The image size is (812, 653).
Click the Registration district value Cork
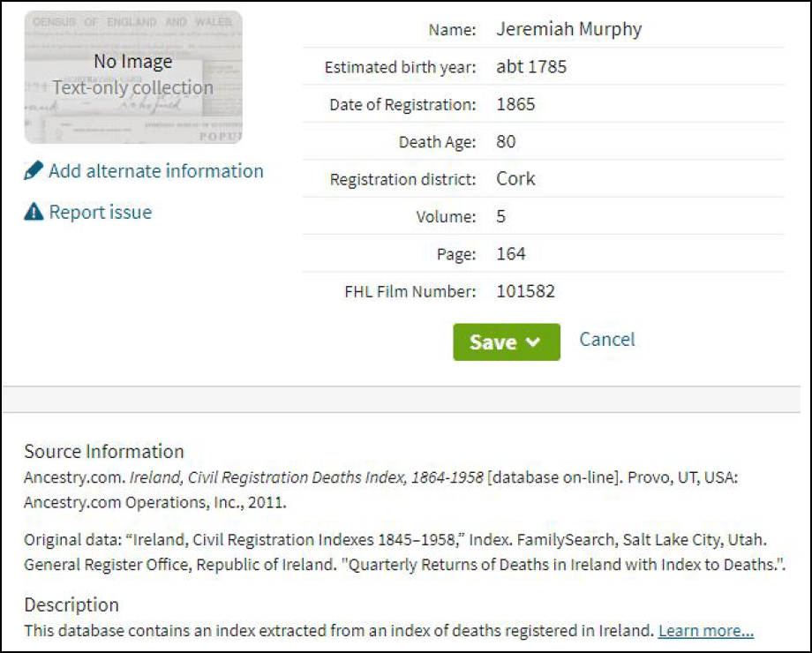(x=515, y=179)
